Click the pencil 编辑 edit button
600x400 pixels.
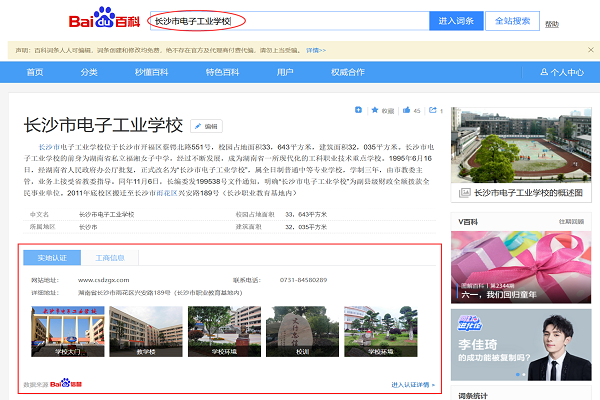(206, 127)
